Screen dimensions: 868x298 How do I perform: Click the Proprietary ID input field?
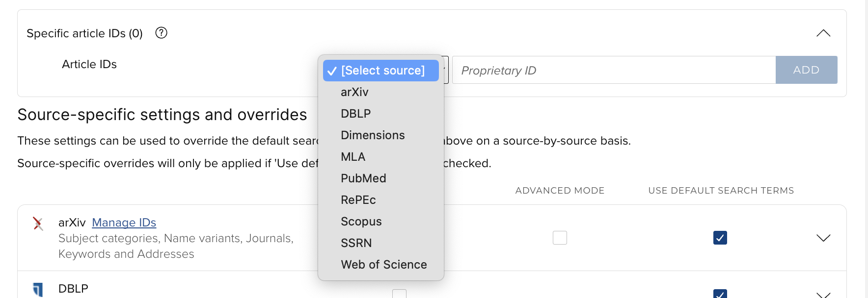point(614,70)
